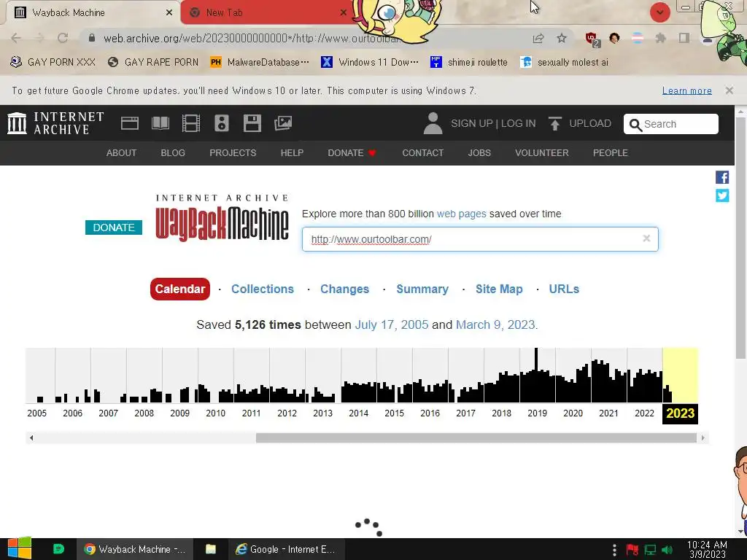Viewport: 747px width, 560px height.
Task: Switch to Site Map view
Action: tap(499, 289)
